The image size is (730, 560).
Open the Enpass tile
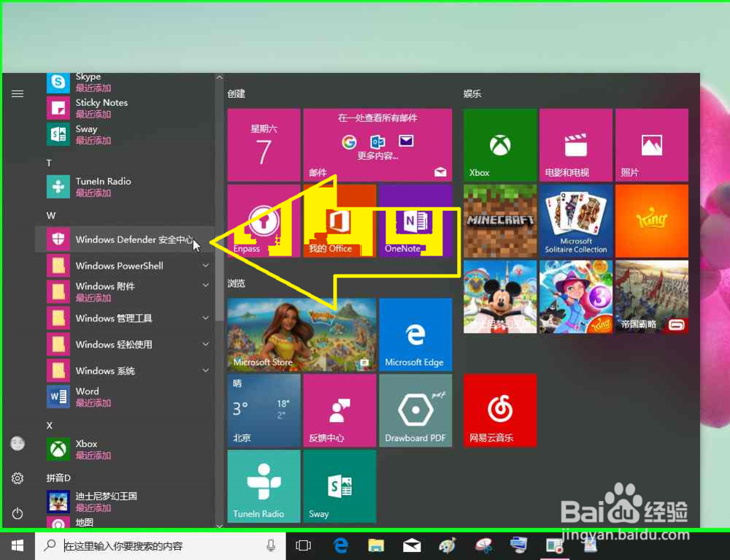[x=264, y=220]
